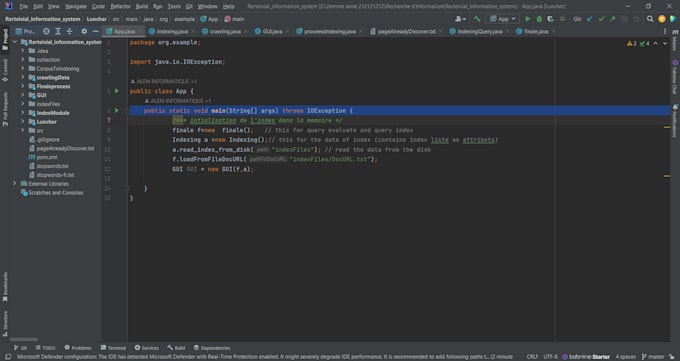Open Git history with the clock icon
This screenshot has width=680, height=361.
coord(624,19)
